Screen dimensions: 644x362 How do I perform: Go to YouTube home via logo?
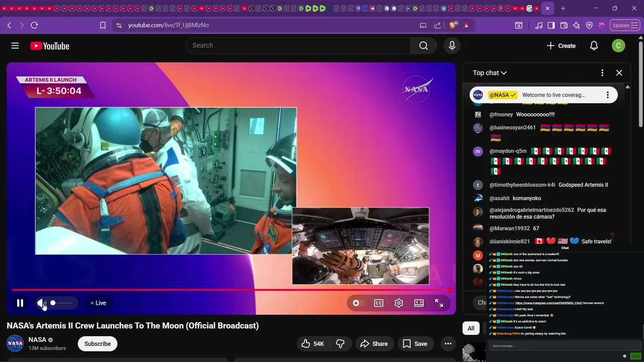(49, 46)
